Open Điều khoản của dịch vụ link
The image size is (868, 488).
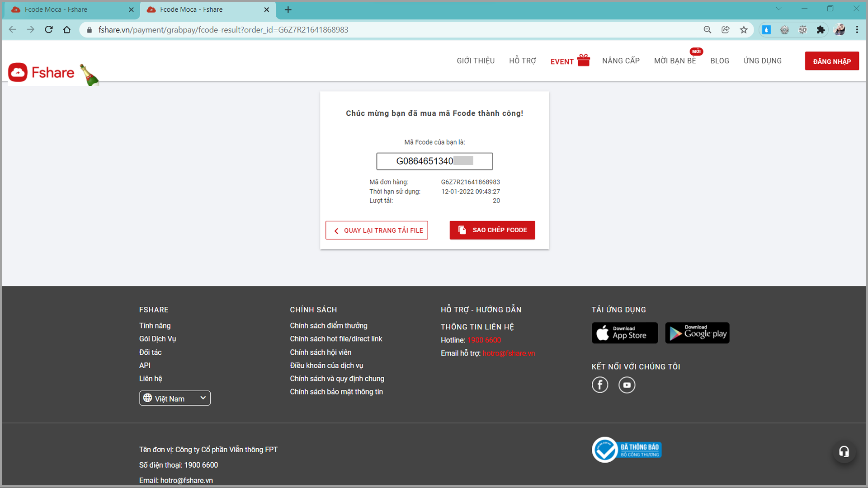click(x=326, y=366)
